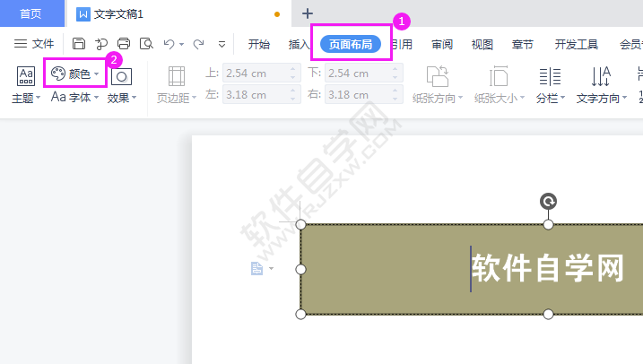Click the Print icon
This screenshot has width=643, height=364.
(124, 43)
